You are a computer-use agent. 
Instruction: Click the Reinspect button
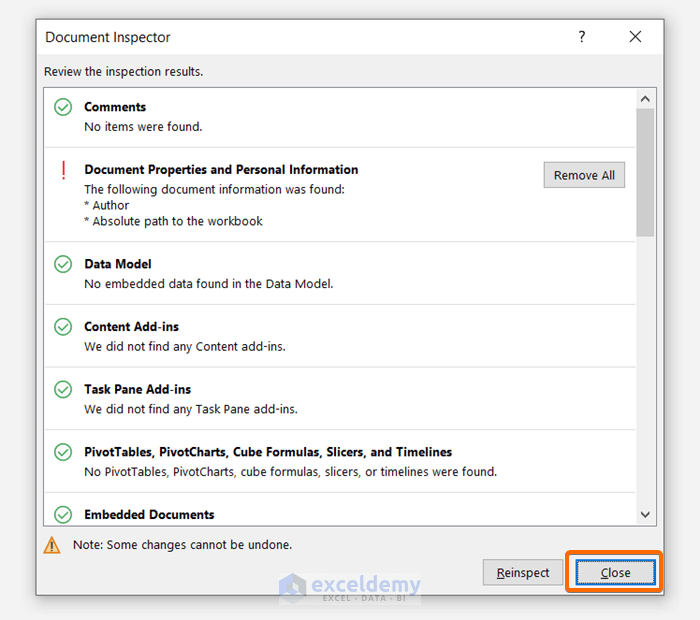coord(523,572)
